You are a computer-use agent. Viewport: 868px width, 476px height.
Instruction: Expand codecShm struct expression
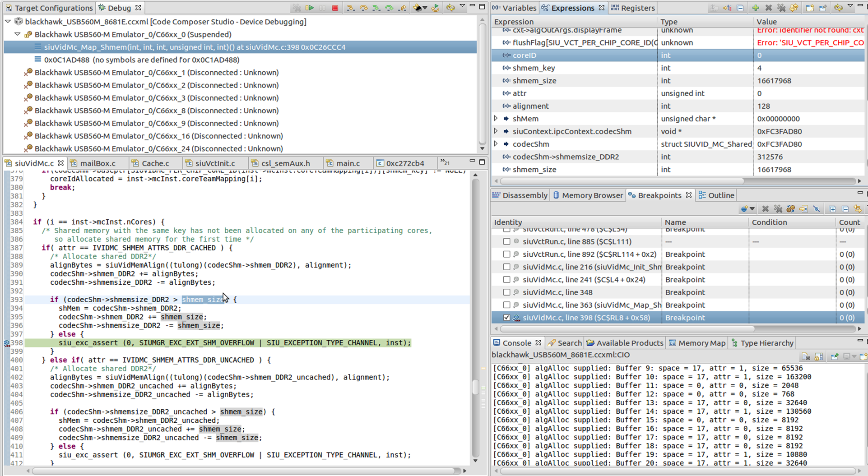click(x=496, y=143)
